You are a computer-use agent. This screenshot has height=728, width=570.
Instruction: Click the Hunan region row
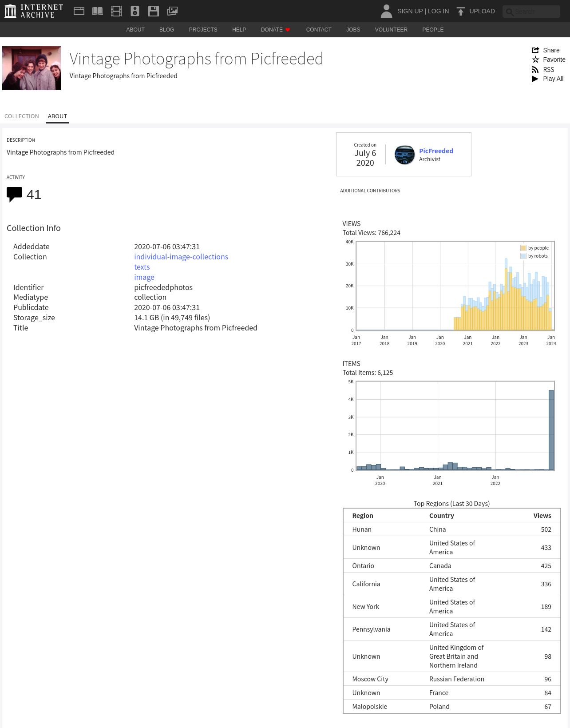point(452,529)
